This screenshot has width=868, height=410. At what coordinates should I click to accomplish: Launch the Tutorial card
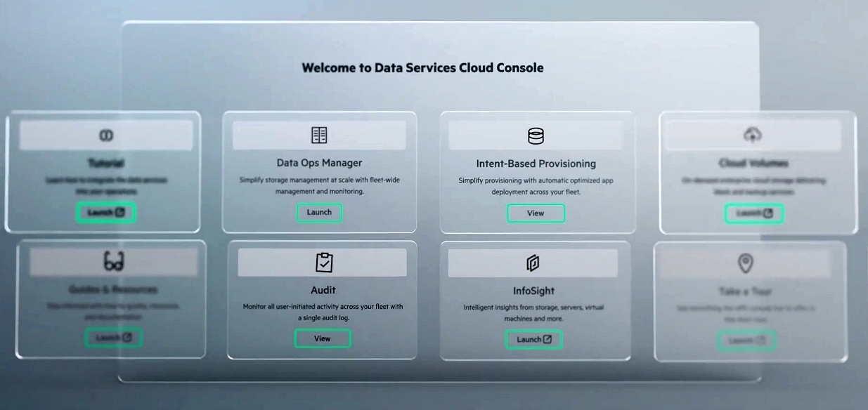point(105,212)
